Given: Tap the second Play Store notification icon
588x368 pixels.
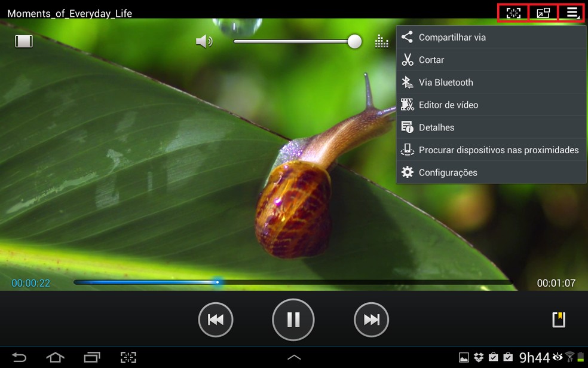Looking at the screenshot, I should pyautogui.click(x=508, y=357).
